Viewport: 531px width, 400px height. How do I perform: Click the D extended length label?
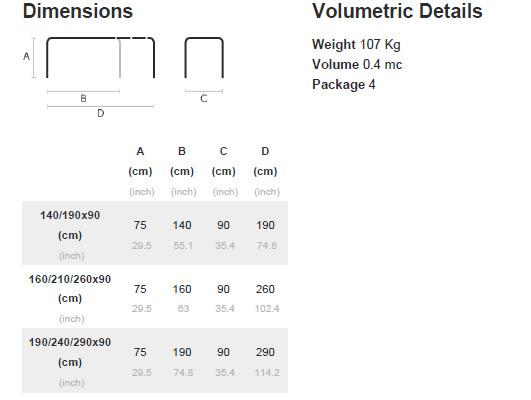101,113
